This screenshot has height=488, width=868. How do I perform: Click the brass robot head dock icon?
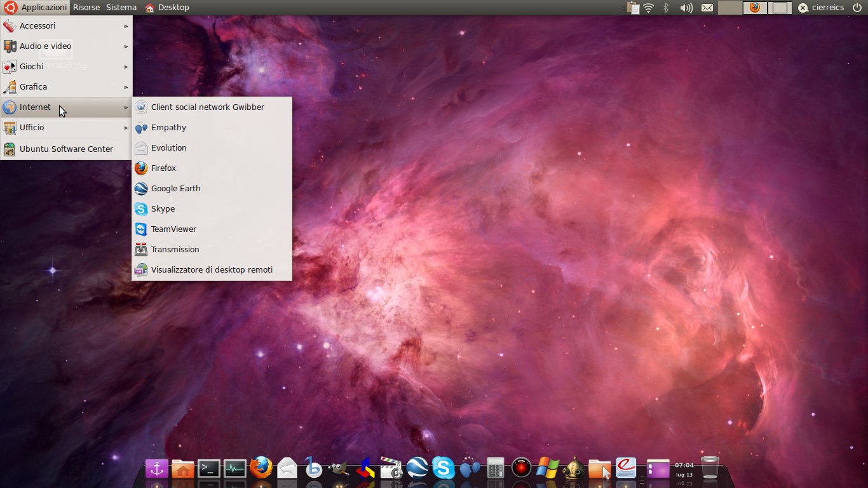(574, 468)
